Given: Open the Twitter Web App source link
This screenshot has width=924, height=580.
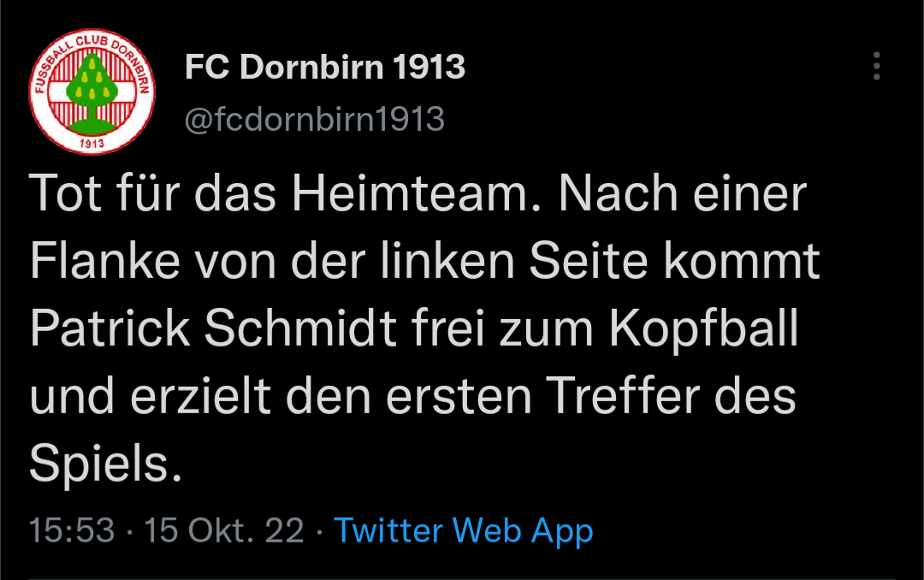Looking at the screenshot, I should 463,530.
